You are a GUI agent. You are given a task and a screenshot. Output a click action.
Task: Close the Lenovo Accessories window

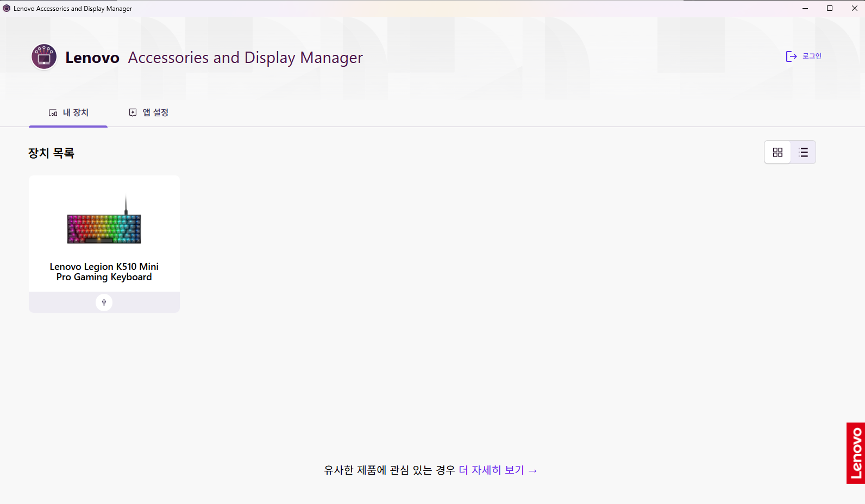(854, 8)
